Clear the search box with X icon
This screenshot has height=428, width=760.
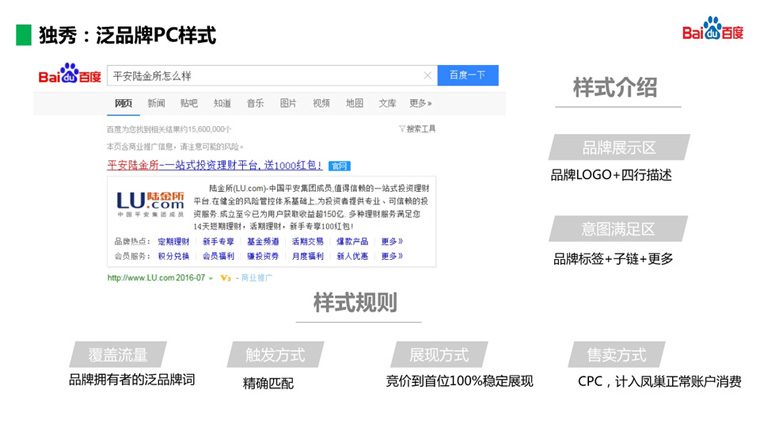428,76
